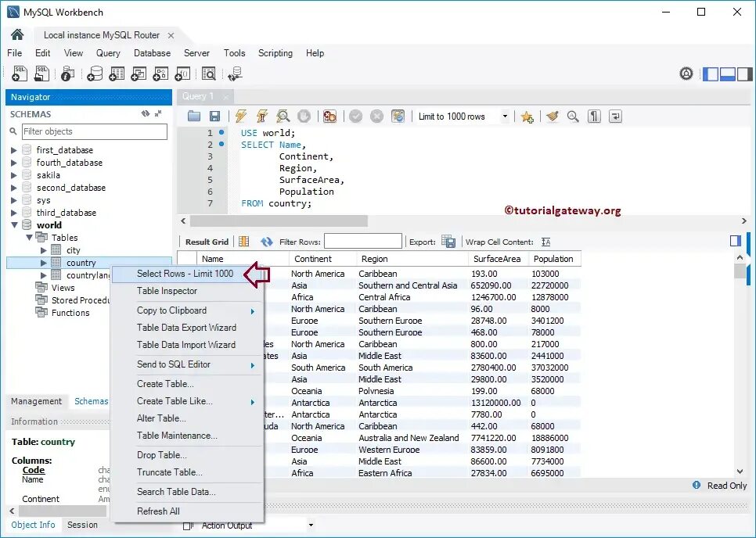Toggle right sidebar panel visibility
The image size is (756, 538).
pos(744,74)
